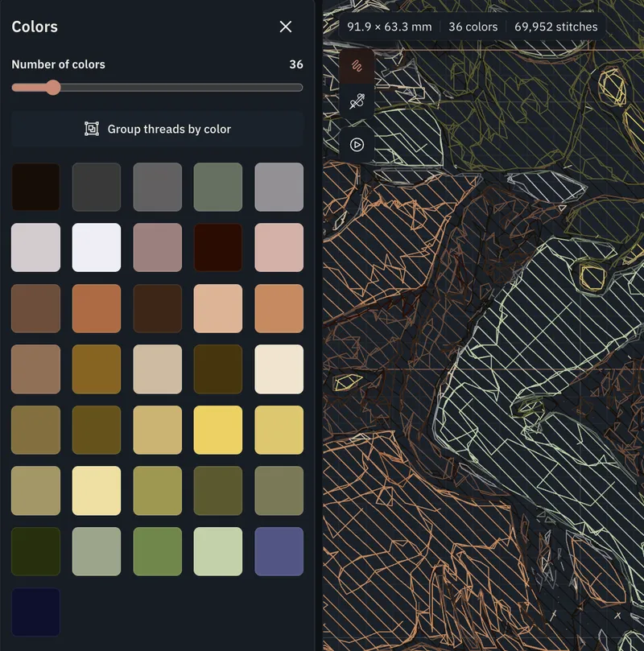Select the golden brown swatch
Image resolution: width=644 pixels, height=651 pixels.
click(x=97, y=369)
